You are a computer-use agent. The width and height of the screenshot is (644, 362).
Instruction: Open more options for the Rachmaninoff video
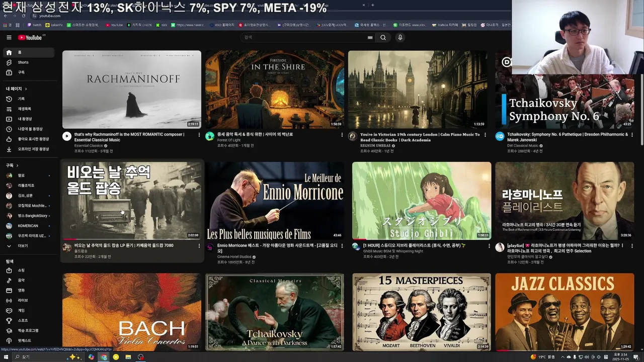(x=199, y=135)
